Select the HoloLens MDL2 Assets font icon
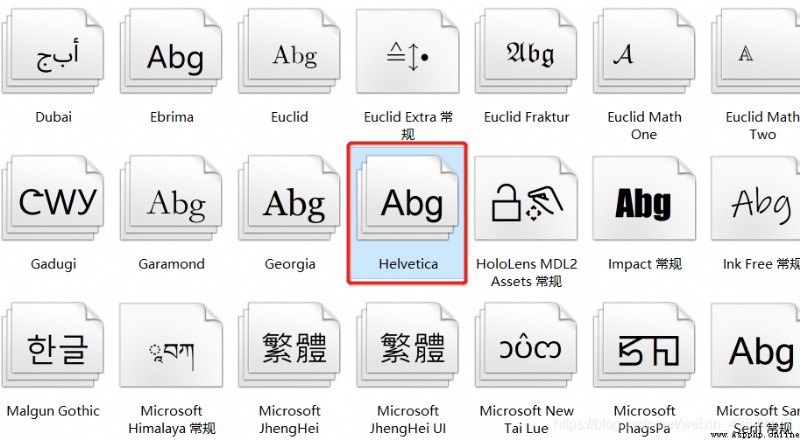800x440 pixels. tap(526, 199)
